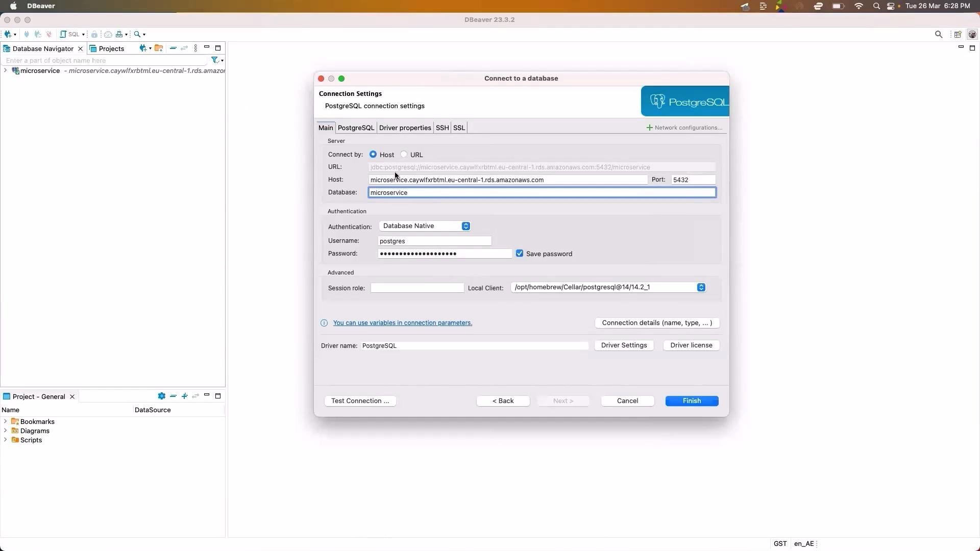Click the Cancel button
This screenshot has height=551, width=980.
click(x=628, y=401)
